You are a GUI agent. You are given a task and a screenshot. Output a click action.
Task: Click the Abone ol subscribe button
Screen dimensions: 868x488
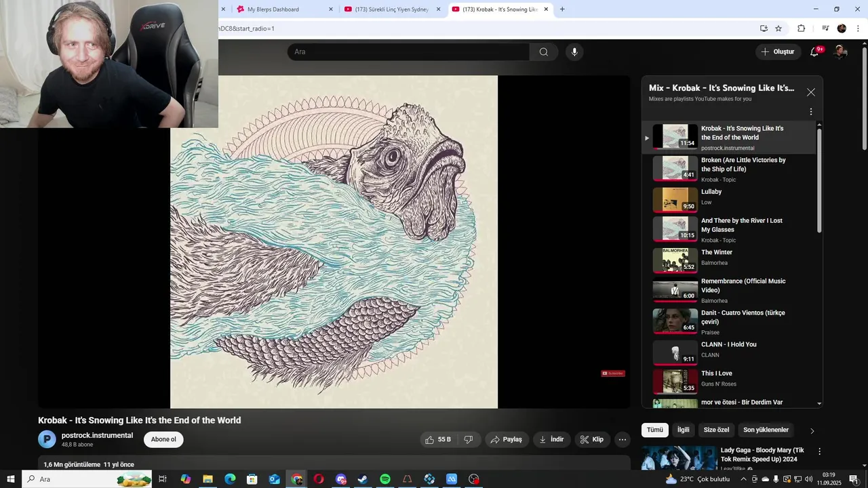[163, 439]
